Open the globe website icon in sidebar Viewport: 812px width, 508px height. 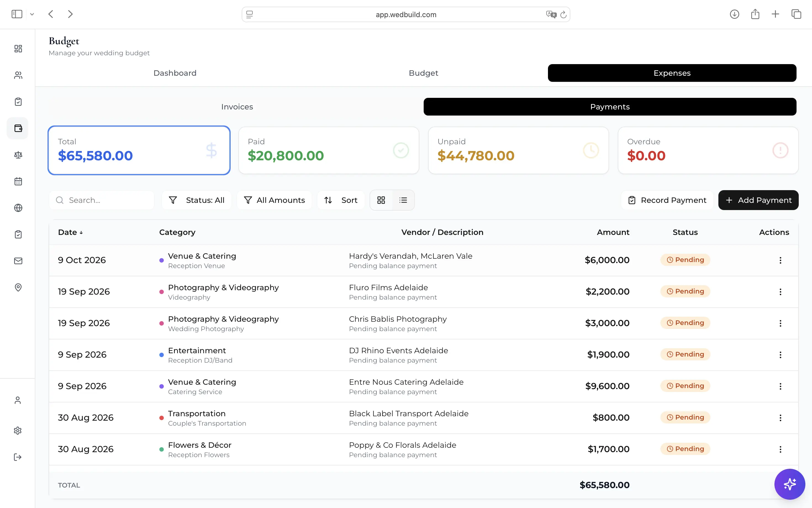tap(18, 208)
